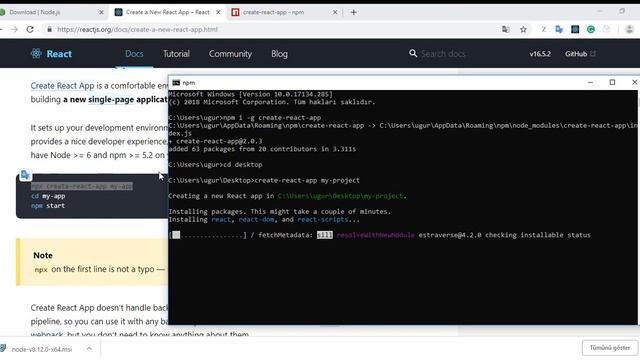Expand the node-v8.12.0-x64.msi download options chevron
Image resolution: width=640 pixels, height=360 pixels.
point(89,348)
